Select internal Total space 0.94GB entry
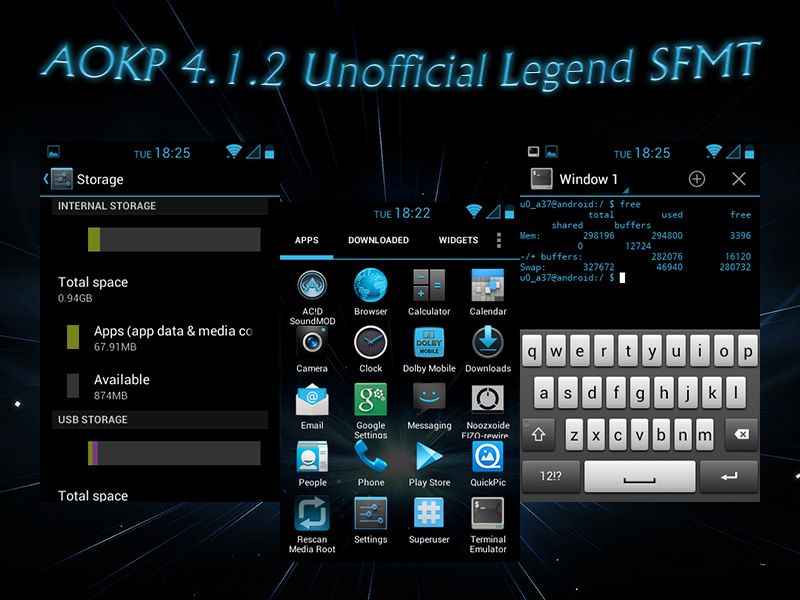 (160, 289)
